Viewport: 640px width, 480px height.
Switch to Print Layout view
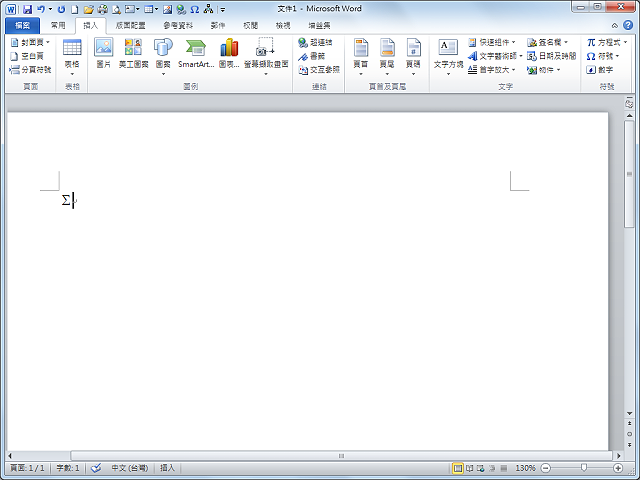(458, 468)
